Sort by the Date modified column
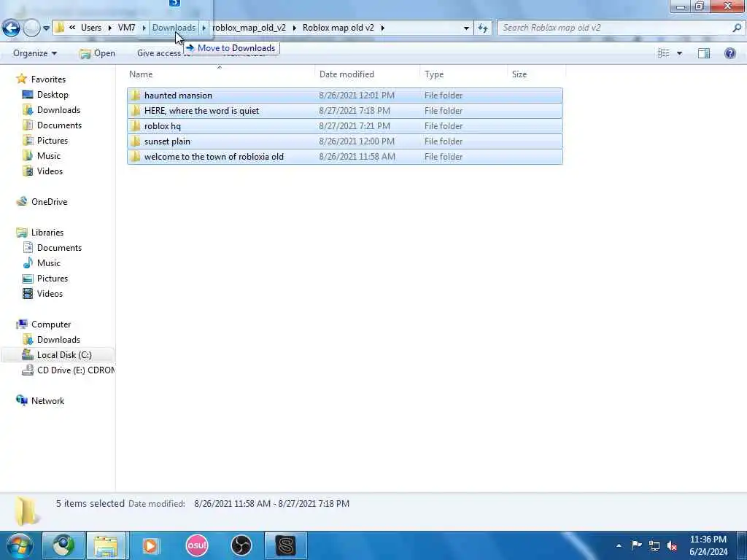The height and width of the screenshot is (560, 747). 347,74
